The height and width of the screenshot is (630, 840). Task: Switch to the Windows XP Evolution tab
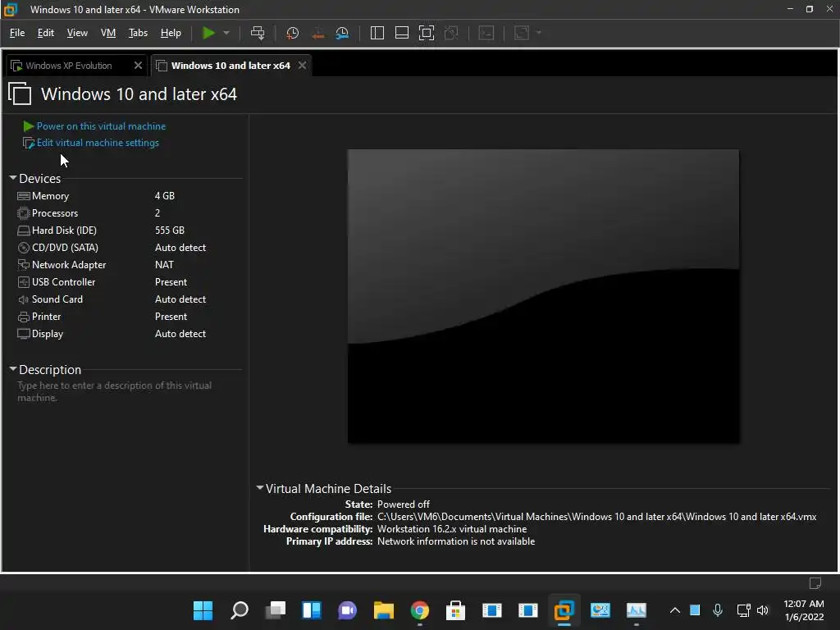[69, 66]
